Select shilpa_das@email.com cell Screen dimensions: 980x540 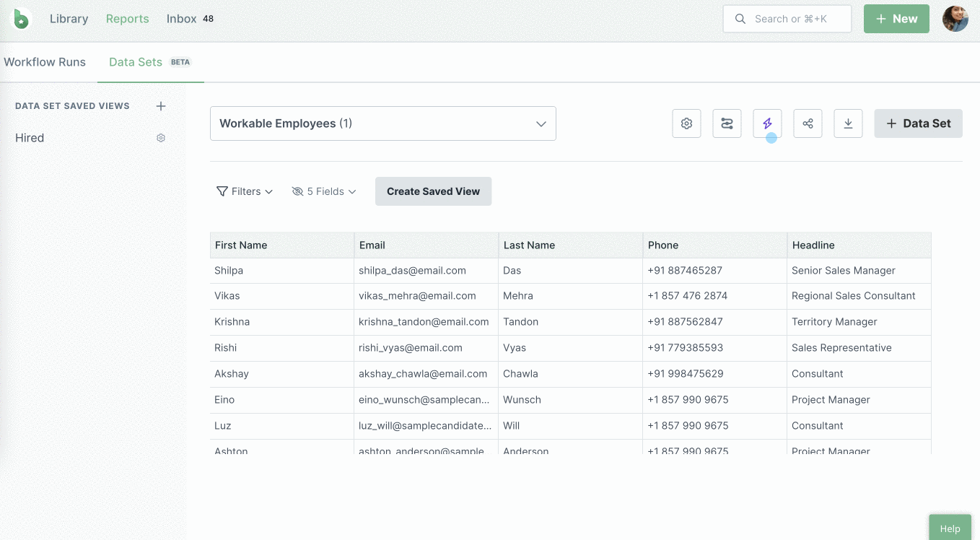426,271
